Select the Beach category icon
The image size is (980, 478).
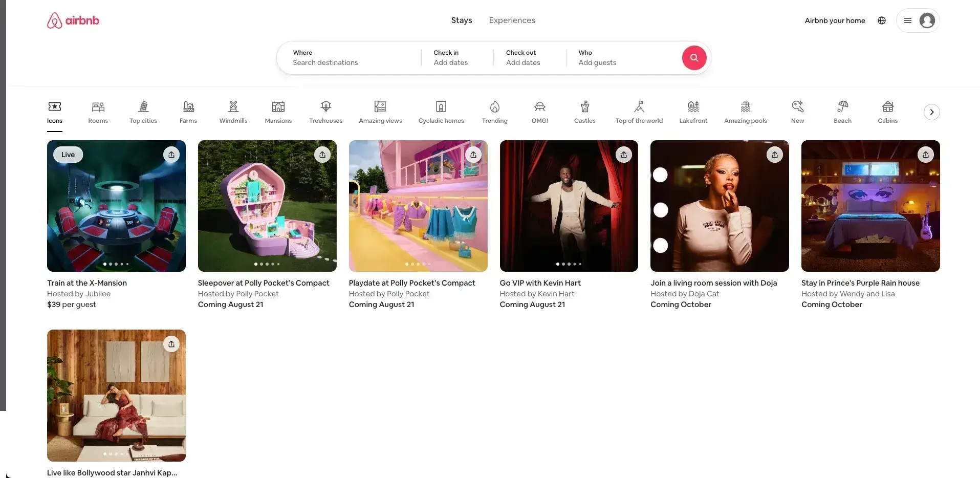[843, 112]
